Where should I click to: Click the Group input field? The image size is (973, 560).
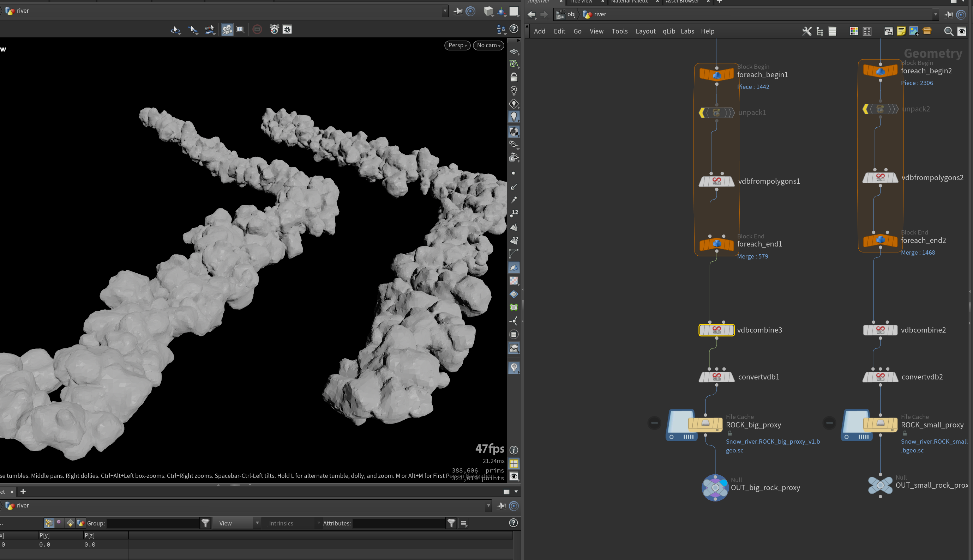click(152, 523)
